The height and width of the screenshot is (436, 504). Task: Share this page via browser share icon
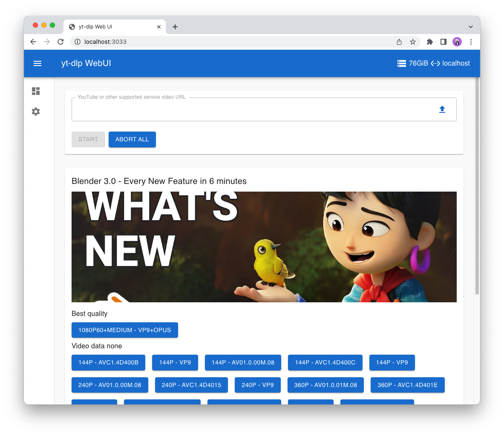coord(399,42)
